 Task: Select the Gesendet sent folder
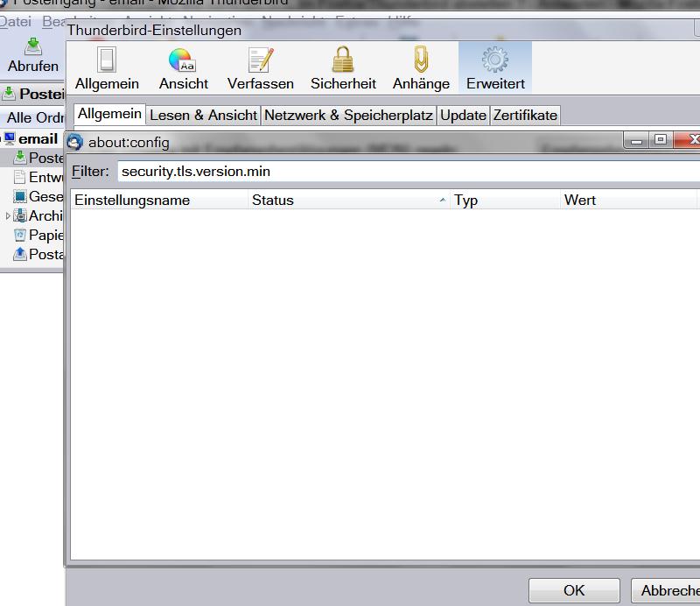coord(38,196)
